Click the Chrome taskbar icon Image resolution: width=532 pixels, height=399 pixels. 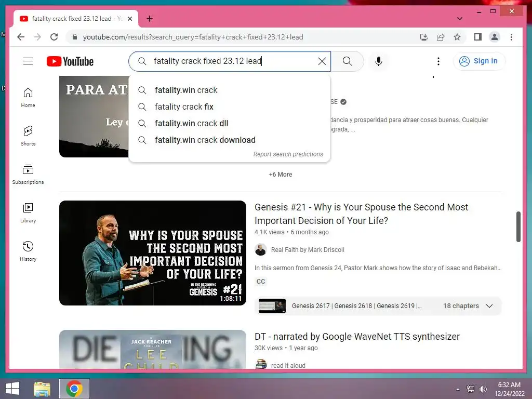click(x=74, y=389)
